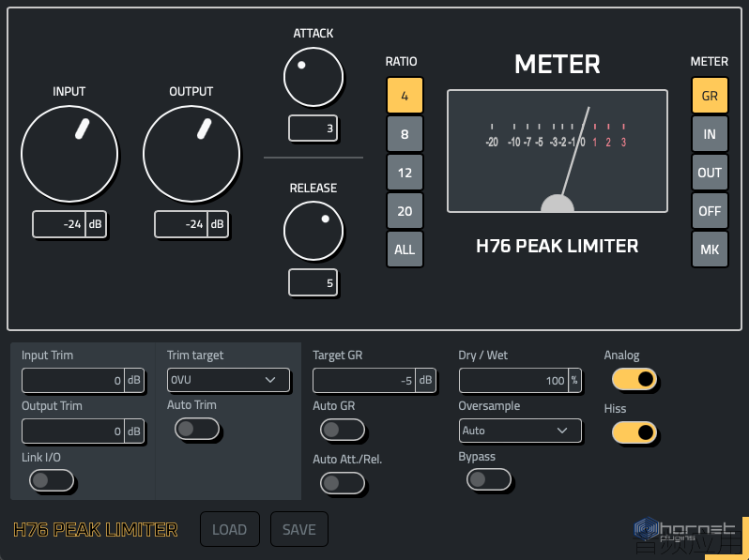Screen dimensions: 749x560
Task: Click the Dry / Wet 100% field
Action: 520,381
